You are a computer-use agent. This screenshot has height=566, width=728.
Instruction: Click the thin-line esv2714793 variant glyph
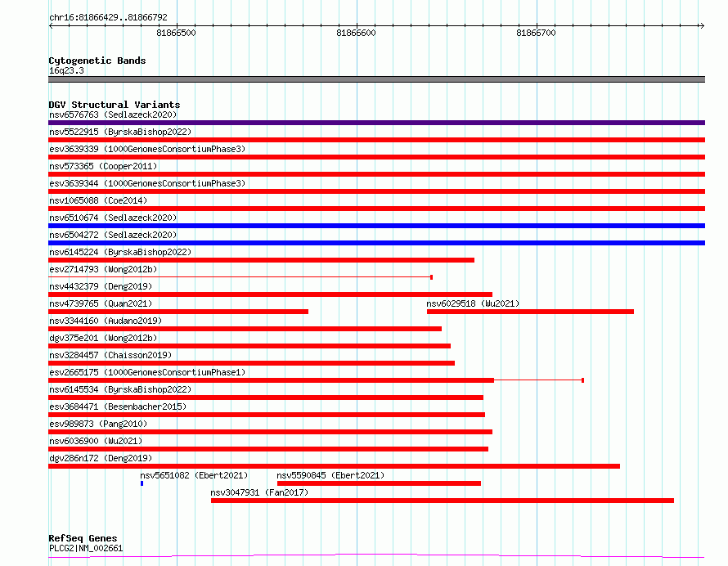tap(240, 277)
